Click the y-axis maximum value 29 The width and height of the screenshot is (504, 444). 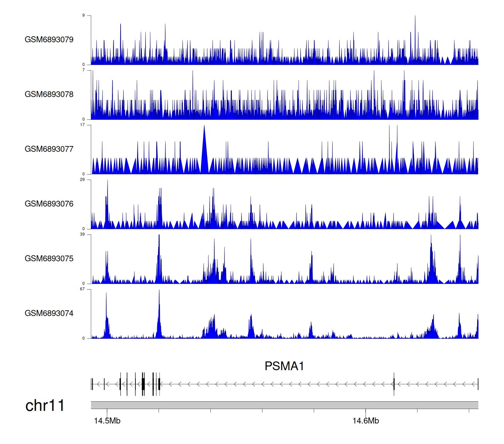pyautogui.click(x=82, y=180)
